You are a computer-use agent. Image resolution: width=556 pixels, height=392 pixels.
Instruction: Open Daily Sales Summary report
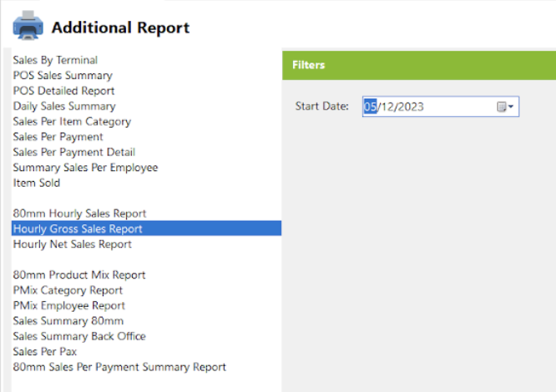(64, 106)
